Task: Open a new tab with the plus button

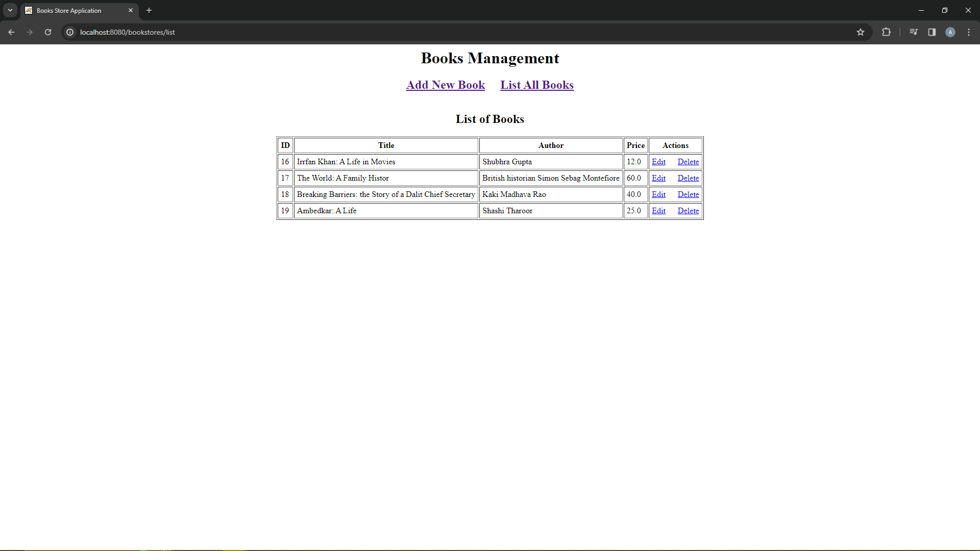Action: click(149, 10)
